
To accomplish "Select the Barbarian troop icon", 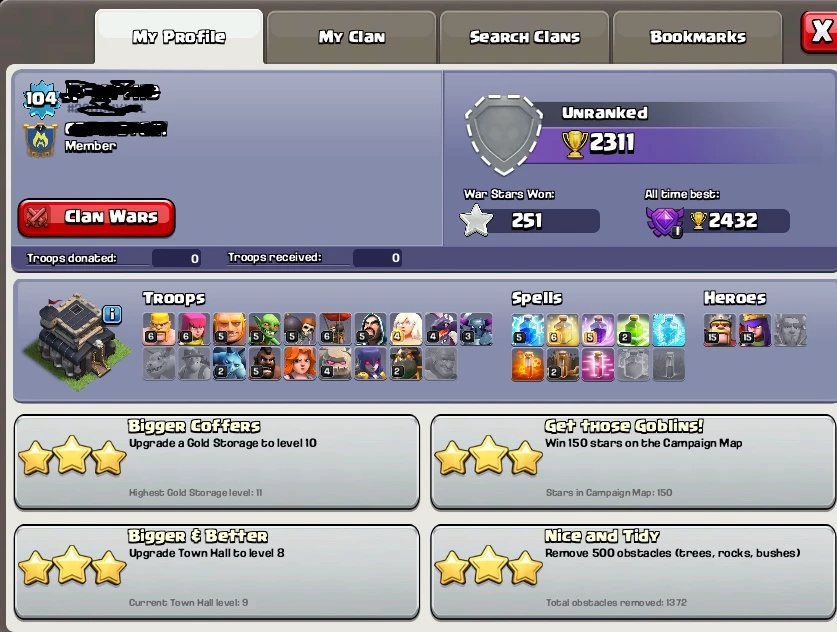I will click(x=159, y=329).
